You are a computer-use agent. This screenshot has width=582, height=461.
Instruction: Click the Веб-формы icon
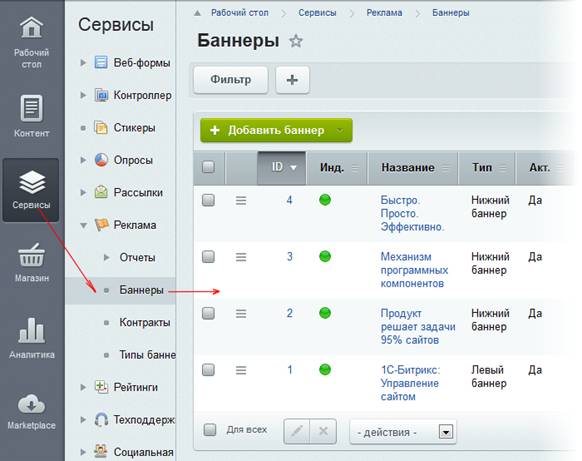101,62
